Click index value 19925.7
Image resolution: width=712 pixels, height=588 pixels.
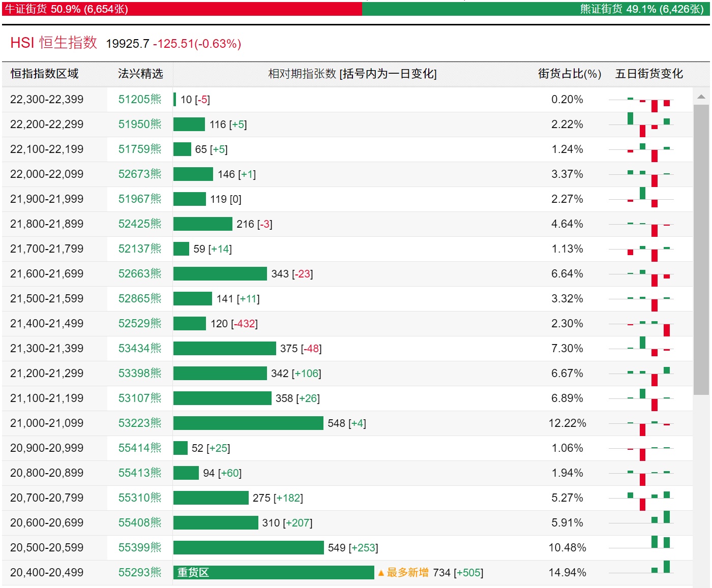point(128,44)
